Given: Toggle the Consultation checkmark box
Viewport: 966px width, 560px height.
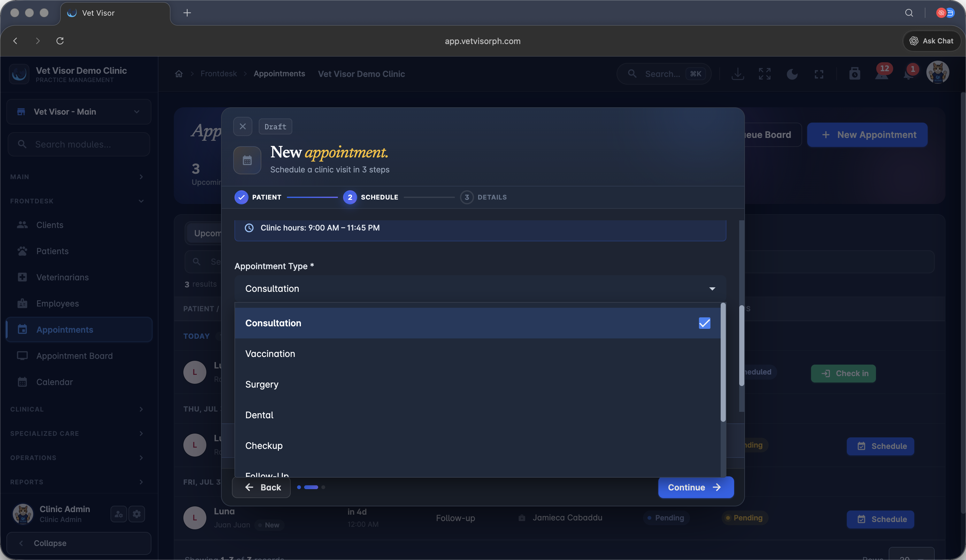Looking at the screenshot, I should tap(705, 323).
